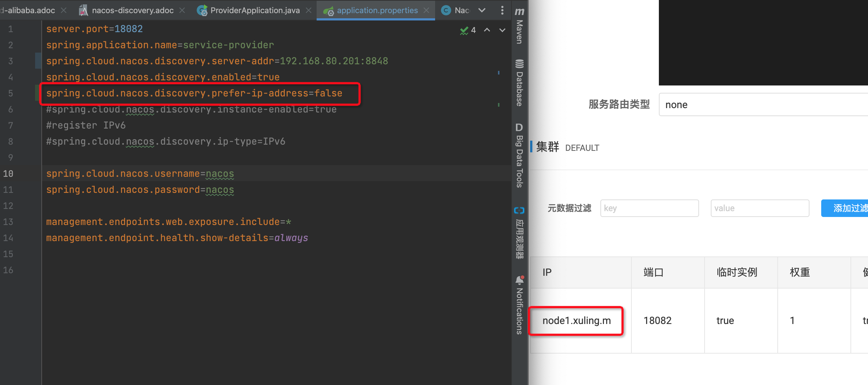Click the IP column header
Image resolution: width=868 pixels, height=385 pixels.
tap(581, 272)
